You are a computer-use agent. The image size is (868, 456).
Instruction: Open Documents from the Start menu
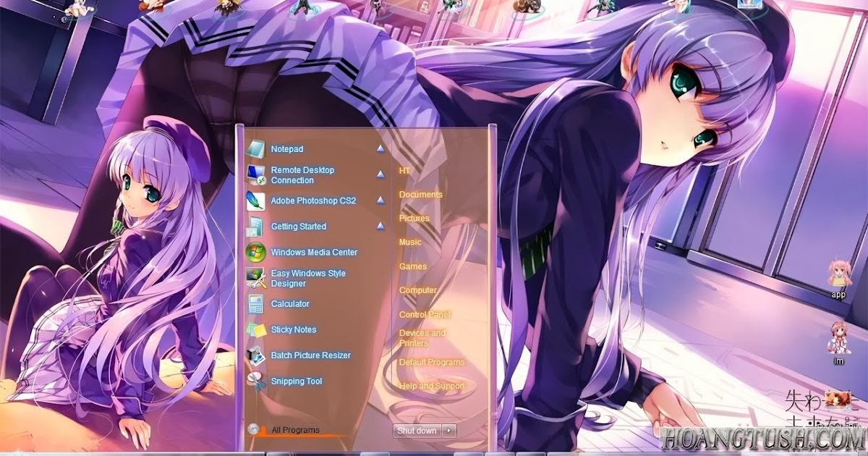[x=420, y=195]
